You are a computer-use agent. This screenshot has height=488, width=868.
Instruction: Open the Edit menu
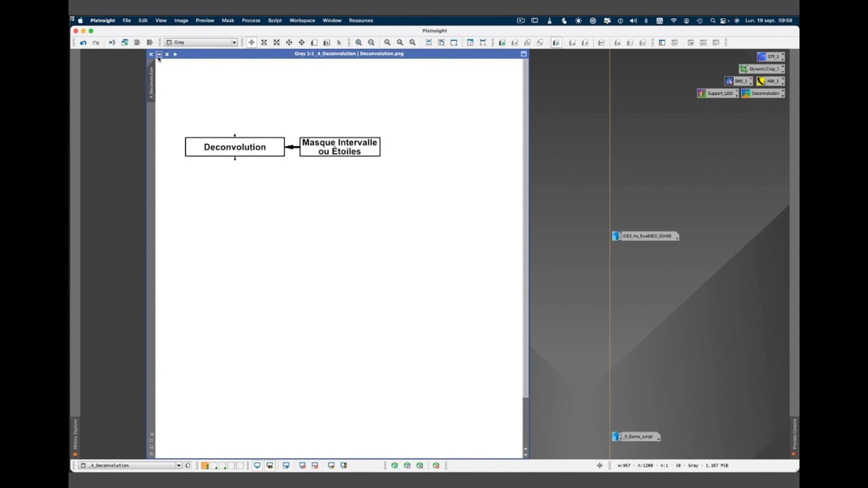(x=143, y=20)
